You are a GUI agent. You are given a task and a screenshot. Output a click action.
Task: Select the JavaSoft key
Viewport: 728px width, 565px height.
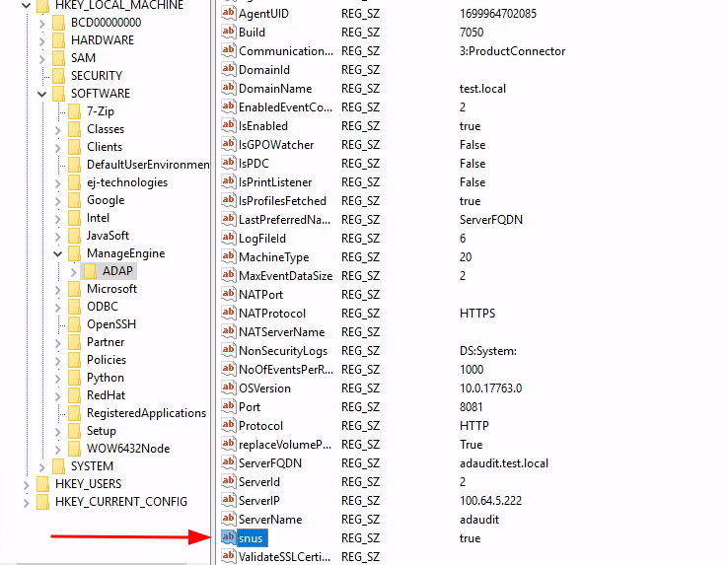(x=108, y=236)
